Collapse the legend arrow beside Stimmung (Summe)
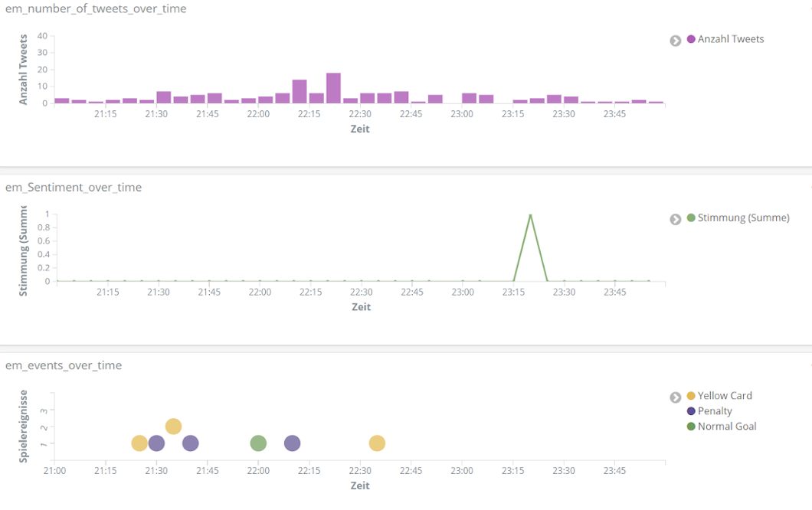This screenshot has height=510, width=812. 676,219
